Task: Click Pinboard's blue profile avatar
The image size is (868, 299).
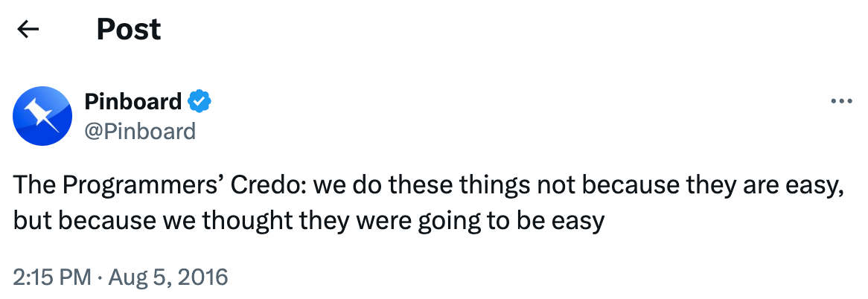Action: (42, 115)
